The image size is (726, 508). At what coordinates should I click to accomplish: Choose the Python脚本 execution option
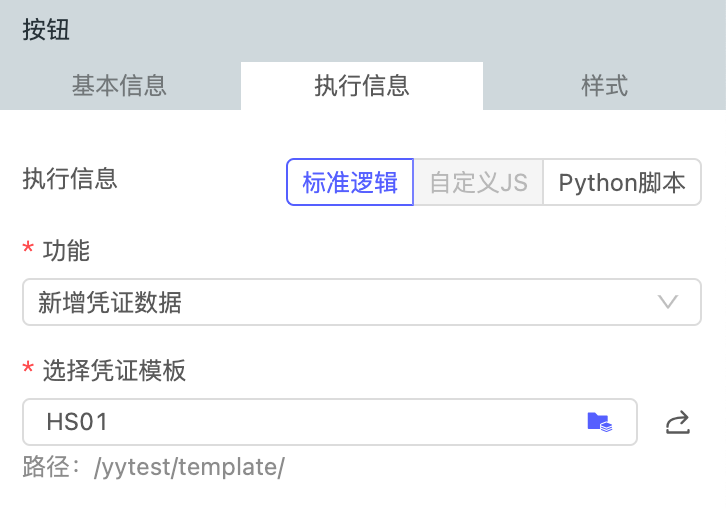tap(622, 183)
